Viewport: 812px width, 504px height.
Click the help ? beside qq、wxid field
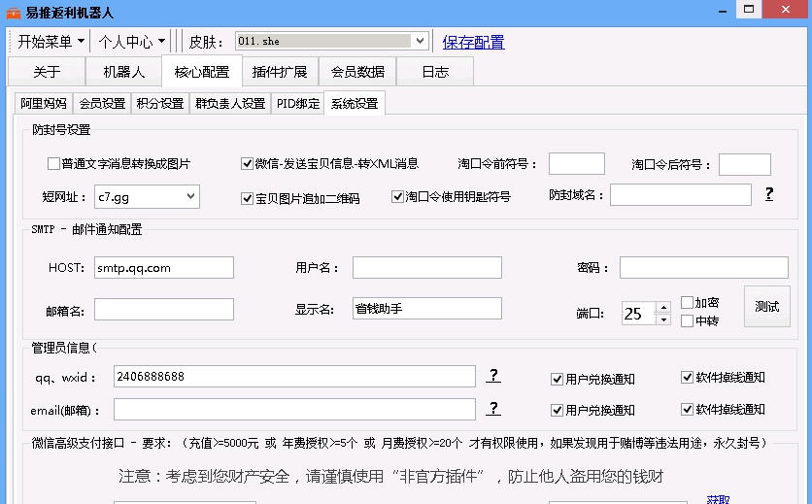493,376
